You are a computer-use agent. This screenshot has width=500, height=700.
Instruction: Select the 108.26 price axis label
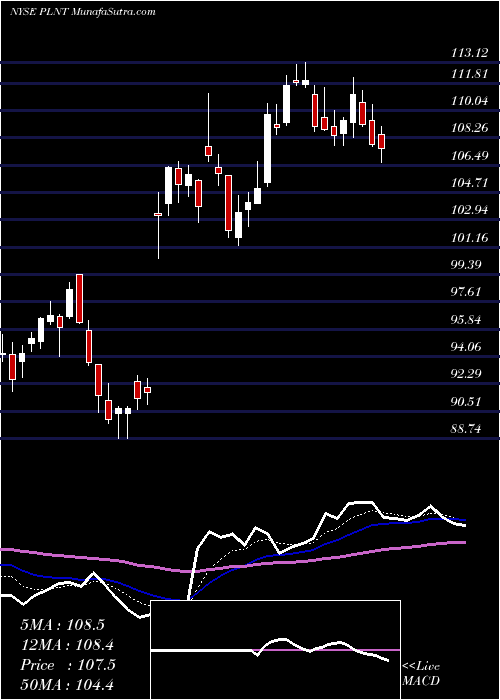469,129
